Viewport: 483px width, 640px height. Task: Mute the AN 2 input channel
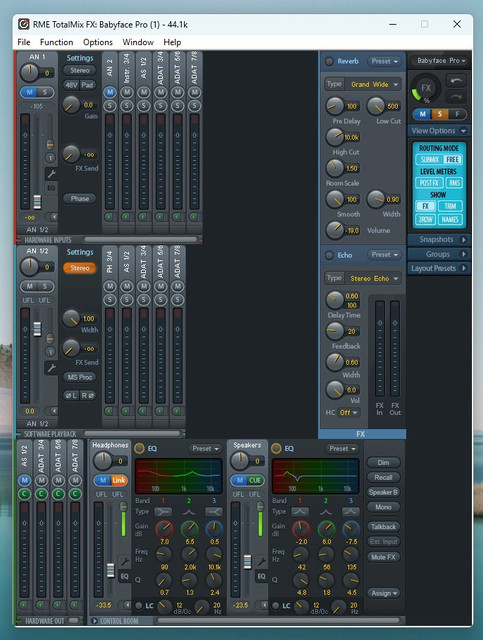[109, 92]
